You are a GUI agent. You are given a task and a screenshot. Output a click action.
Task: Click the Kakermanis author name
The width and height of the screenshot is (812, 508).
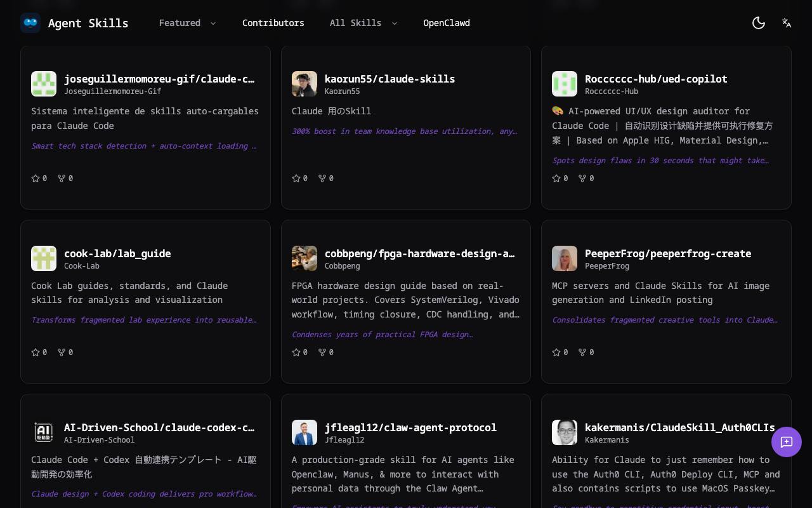click(x=607, y=440)
